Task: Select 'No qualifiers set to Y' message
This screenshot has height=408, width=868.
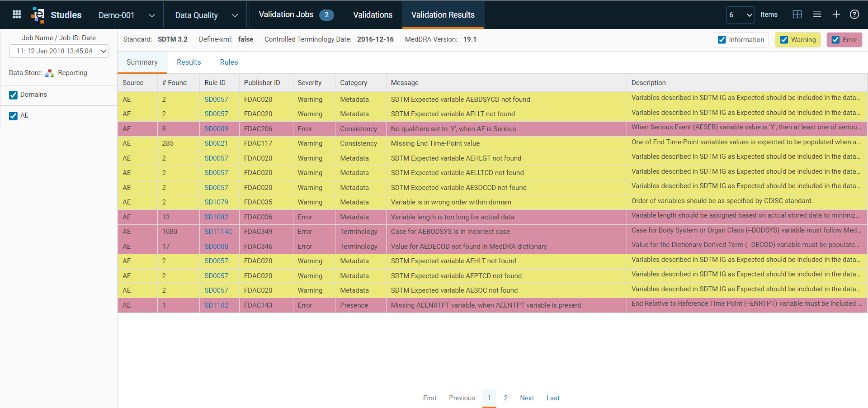Action: [453, 129]
